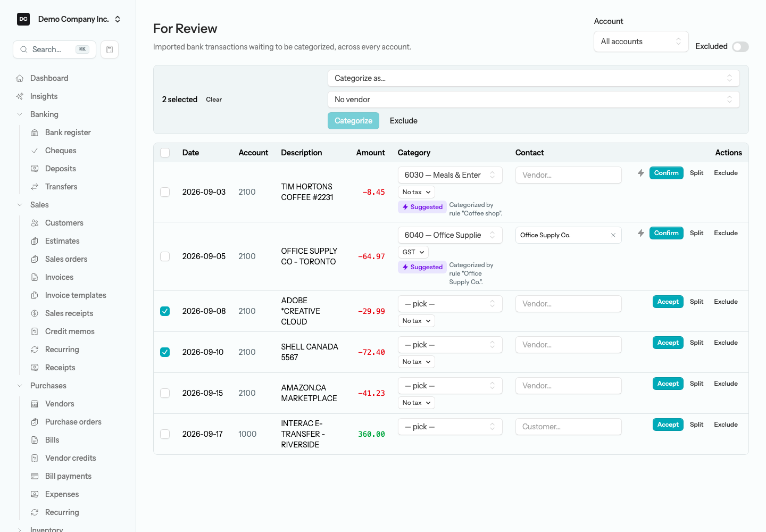
Task: Open the GST tax dropdown on the Office Supply row
Action: click(413, 252)
